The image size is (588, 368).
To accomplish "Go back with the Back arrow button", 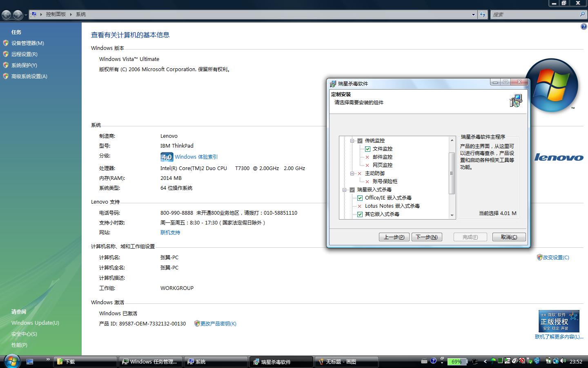I will (7, 15).
